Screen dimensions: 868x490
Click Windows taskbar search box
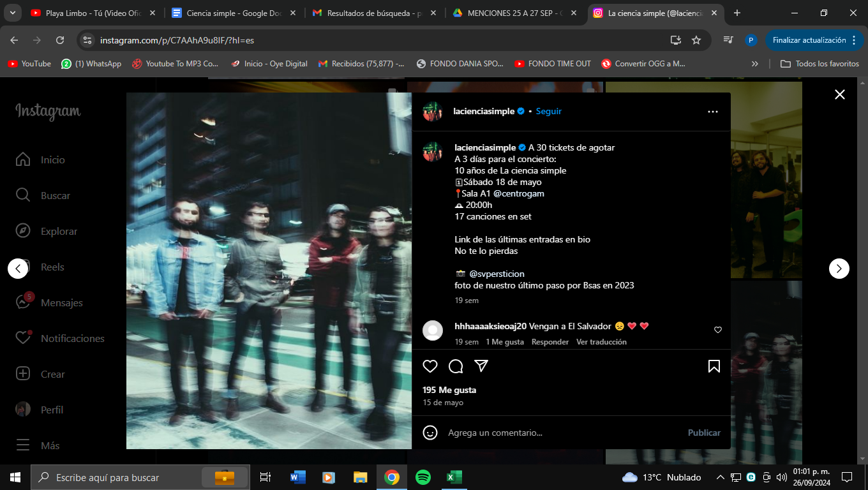pos(140,477)
